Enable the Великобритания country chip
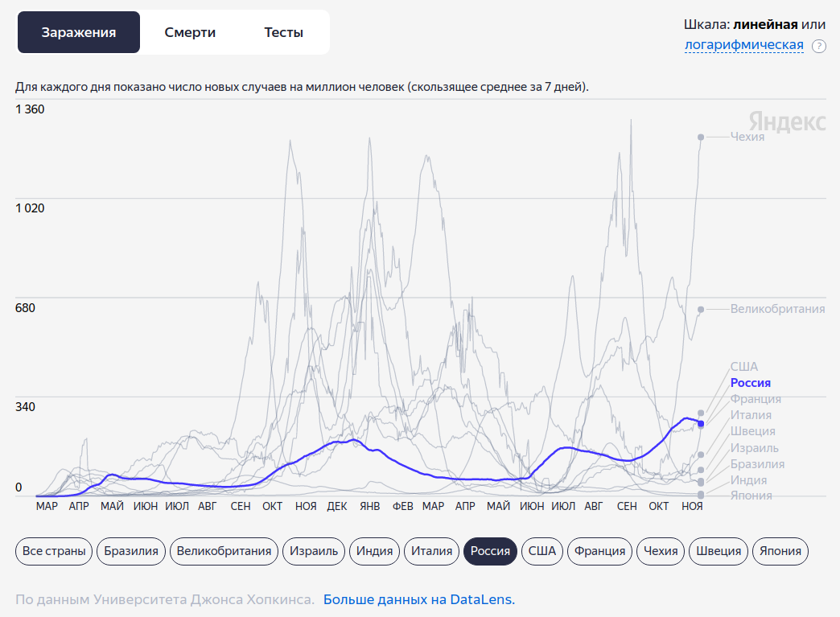This screenshot has width=840, height=617. point(224,551)
